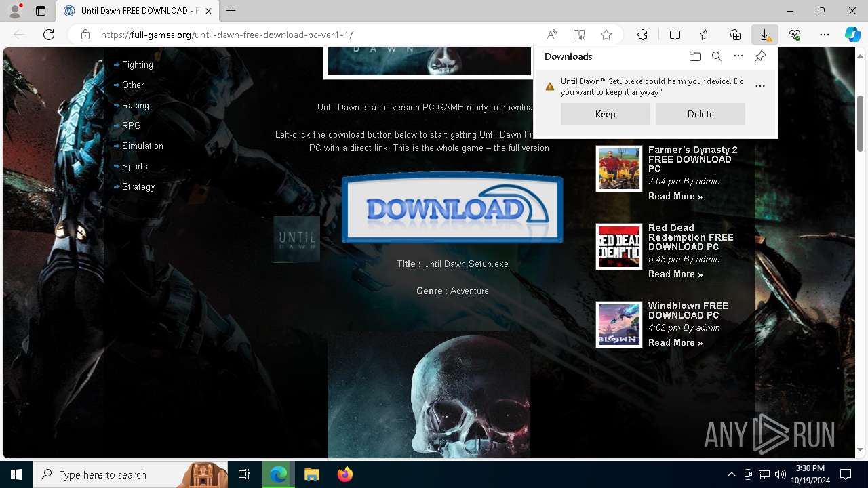Open the Copilot sidebar icon
The height and width of the screenshot is (488, 868).
pos(852,35)
